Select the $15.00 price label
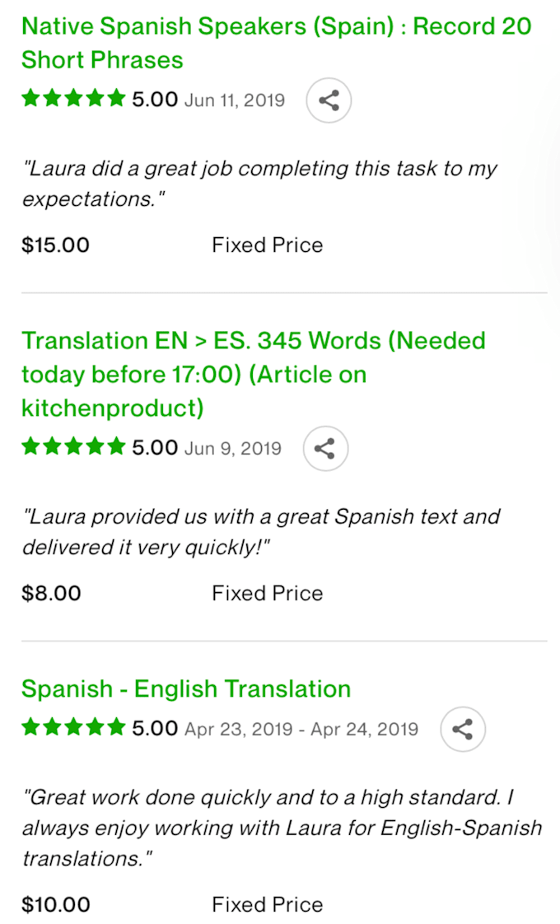 (x=55, y=245)
